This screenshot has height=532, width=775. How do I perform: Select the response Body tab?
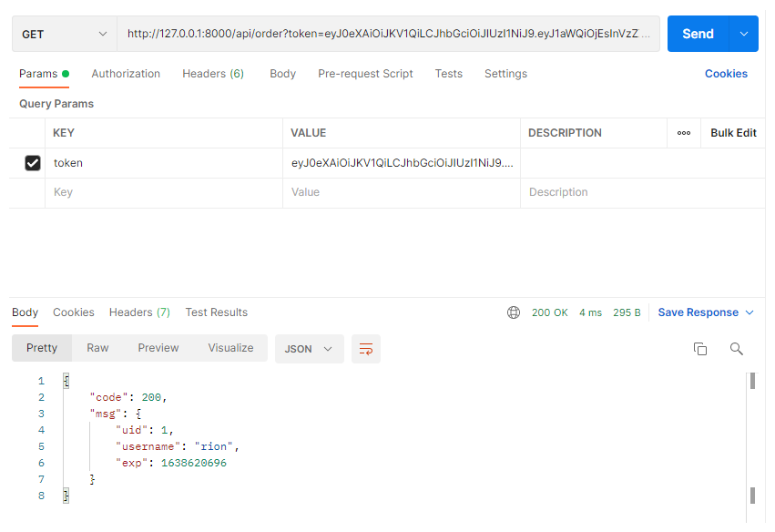tap(25, 312)
